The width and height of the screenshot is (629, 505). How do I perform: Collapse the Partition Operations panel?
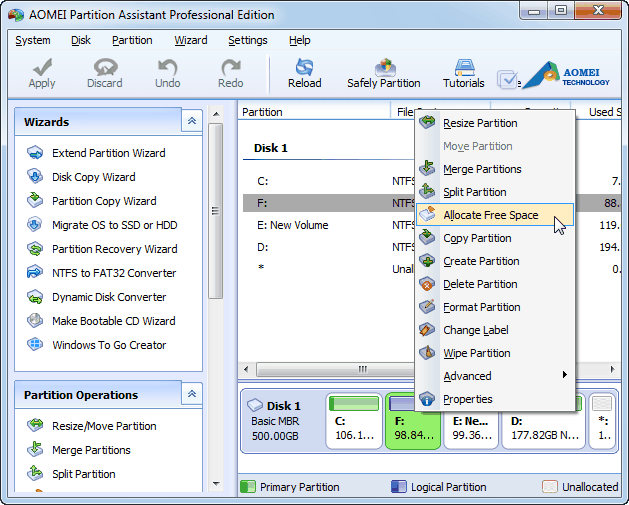tap(192, 393)
